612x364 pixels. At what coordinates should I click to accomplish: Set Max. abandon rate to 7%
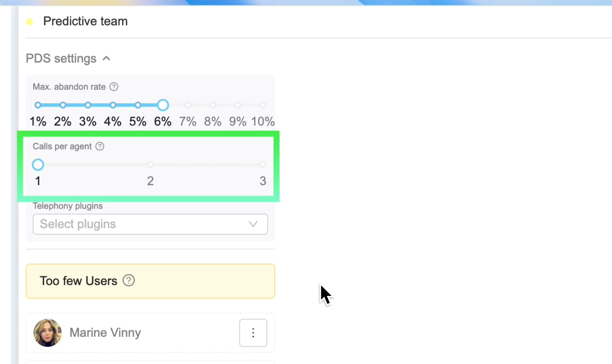click(x=188, y=105)
